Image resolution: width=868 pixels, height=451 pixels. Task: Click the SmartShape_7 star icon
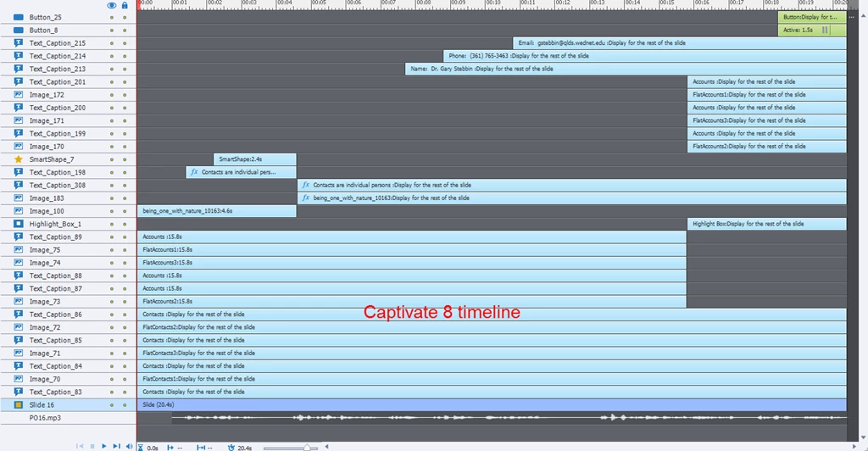coord(19,159)
